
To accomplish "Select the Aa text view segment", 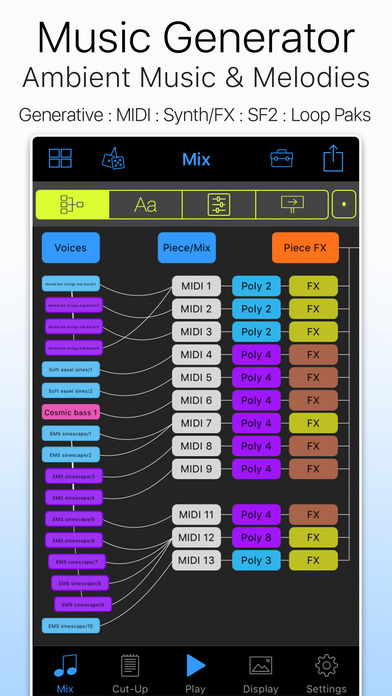I will click(x=146, y=205).
